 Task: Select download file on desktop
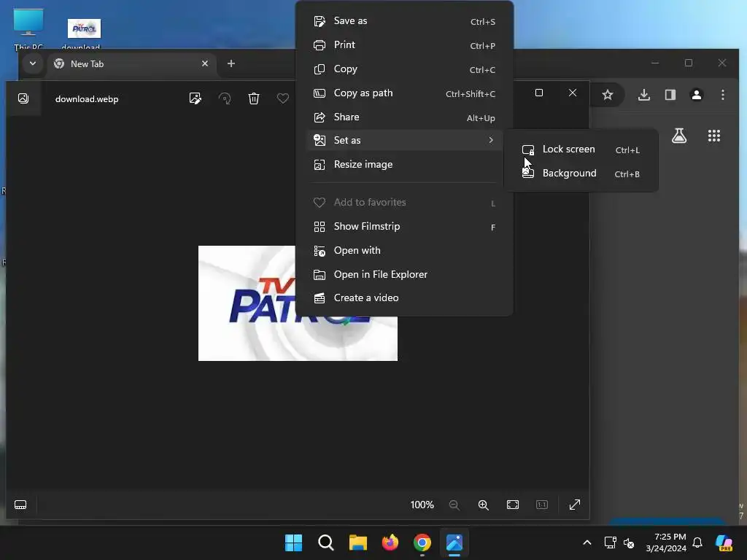coord(83,34)
